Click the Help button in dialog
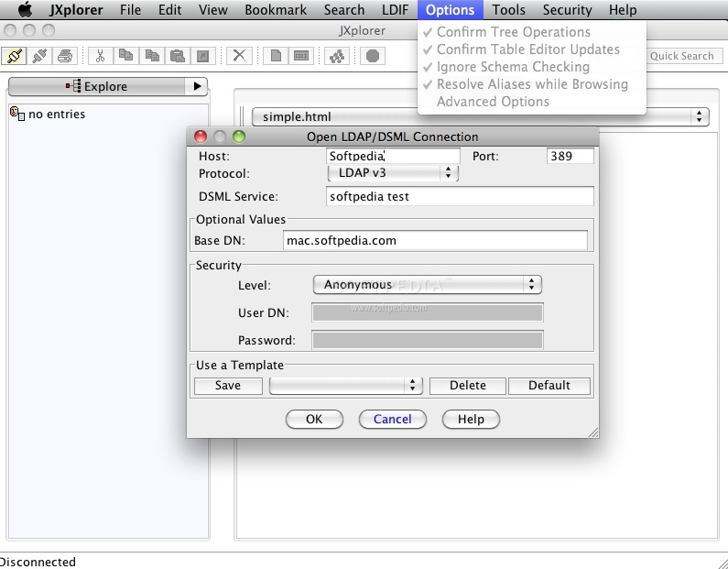Viewport: 728px width, 569px height. point(471,419)
